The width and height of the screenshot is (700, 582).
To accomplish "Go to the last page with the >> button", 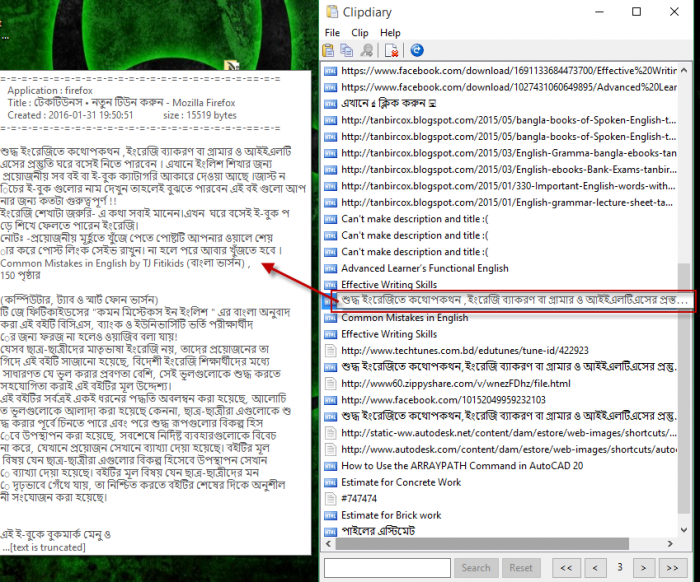I will pyautogui.click(x=672, y=568).
